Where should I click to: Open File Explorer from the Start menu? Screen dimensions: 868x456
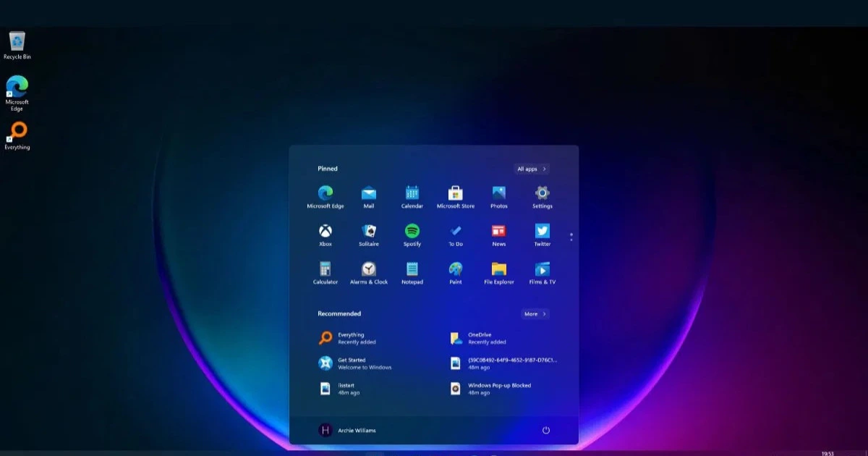(x=499, y=273)
